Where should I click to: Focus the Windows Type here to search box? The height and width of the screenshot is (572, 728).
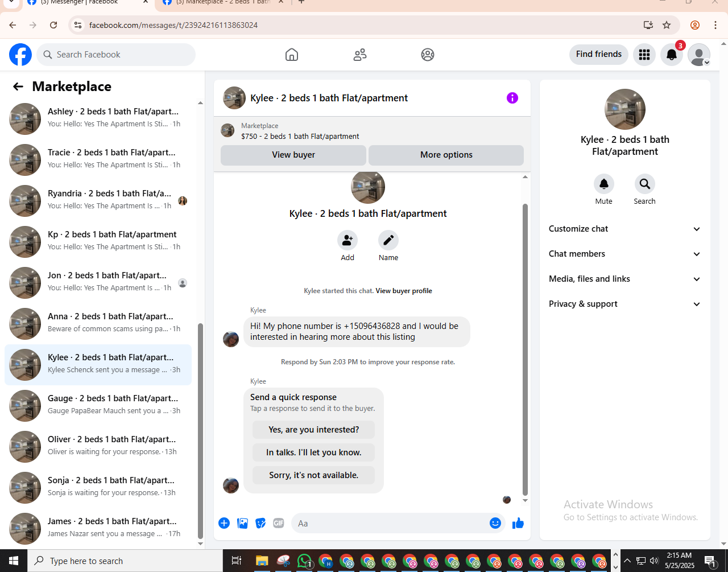point(125,561)
